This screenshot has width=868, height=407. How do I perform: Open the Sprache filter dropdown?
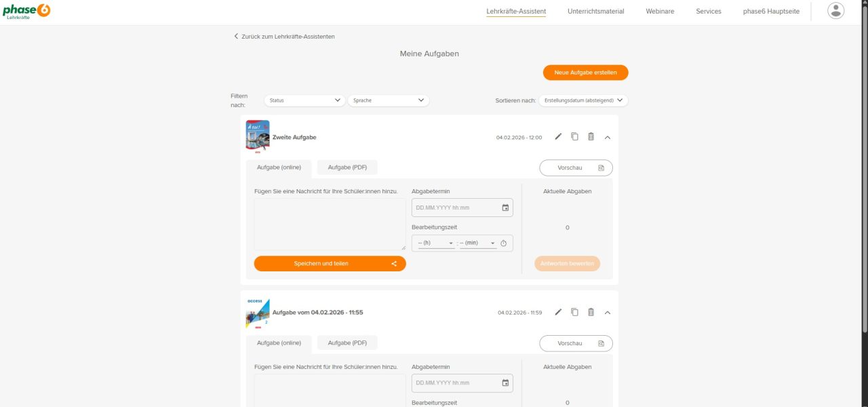[x=389, y=100]
